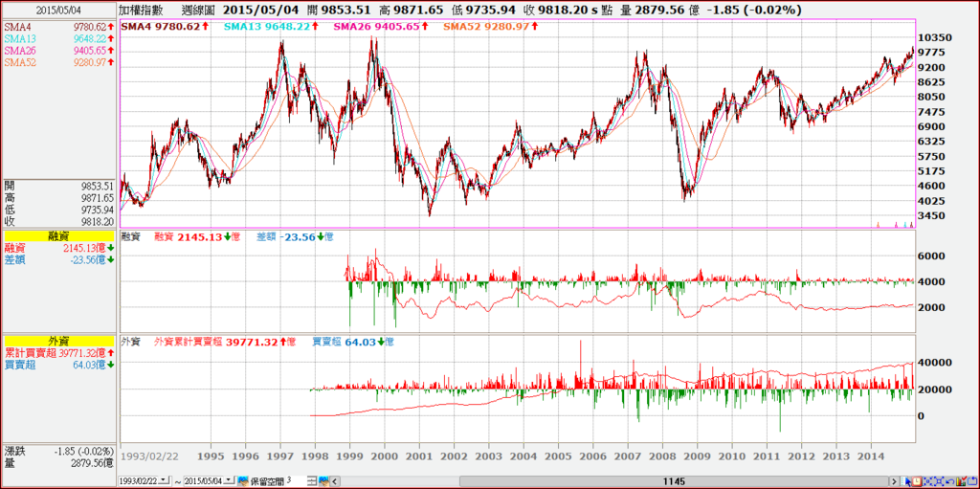Viewport: 980px width, 489px height.
Task: Select the 融資 yellow panel header
Action: [x=59, y=235]
